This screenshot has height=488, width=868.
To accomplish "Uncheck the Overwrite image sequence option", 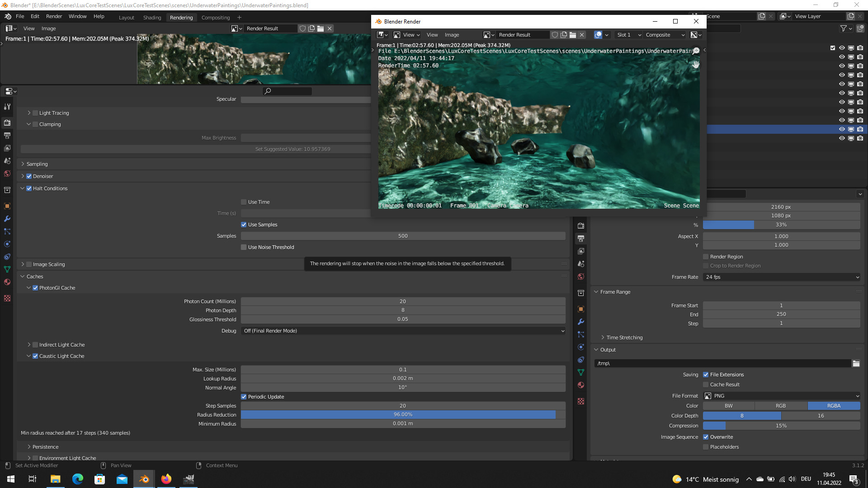I will pyautogui.click(x=706, y=437).
